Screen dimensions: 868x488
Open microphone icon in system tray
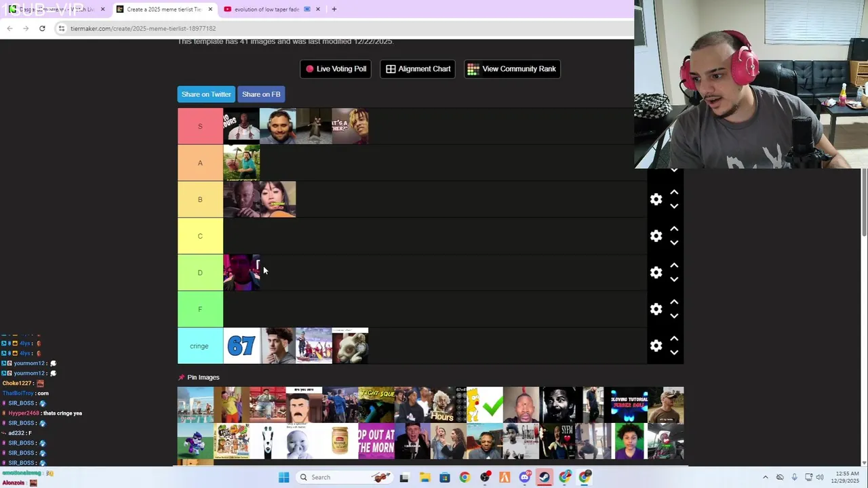[794, 477]
